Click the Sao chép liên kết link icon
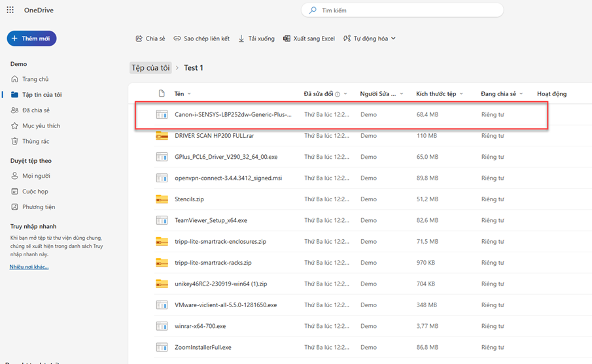Viewport: 592px width, 364px height. pyautogui.click(x=177, y=39)
